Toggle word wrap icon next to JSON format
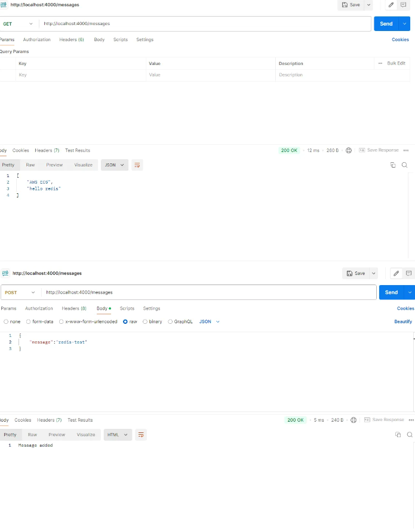This screenshot has width=415, height=532. coord(137,165)
